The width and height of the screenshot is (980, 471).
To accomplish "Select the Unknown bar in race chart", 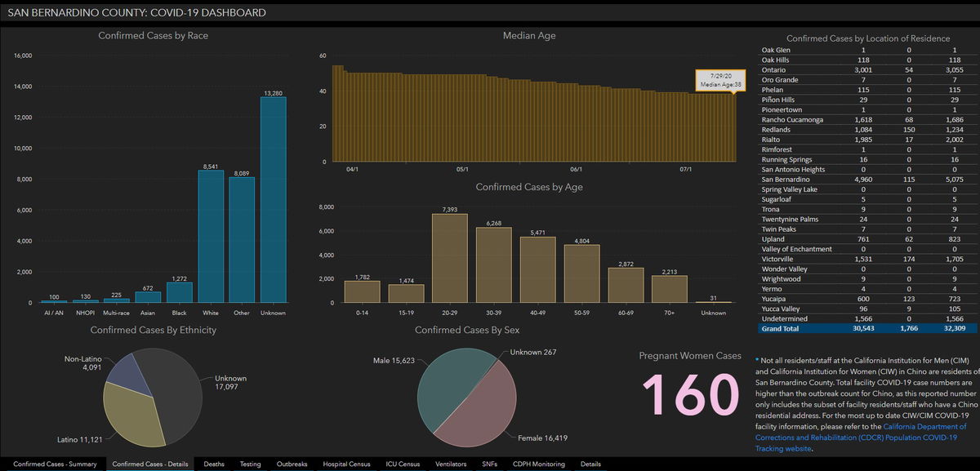I will [x=273, y=200].
